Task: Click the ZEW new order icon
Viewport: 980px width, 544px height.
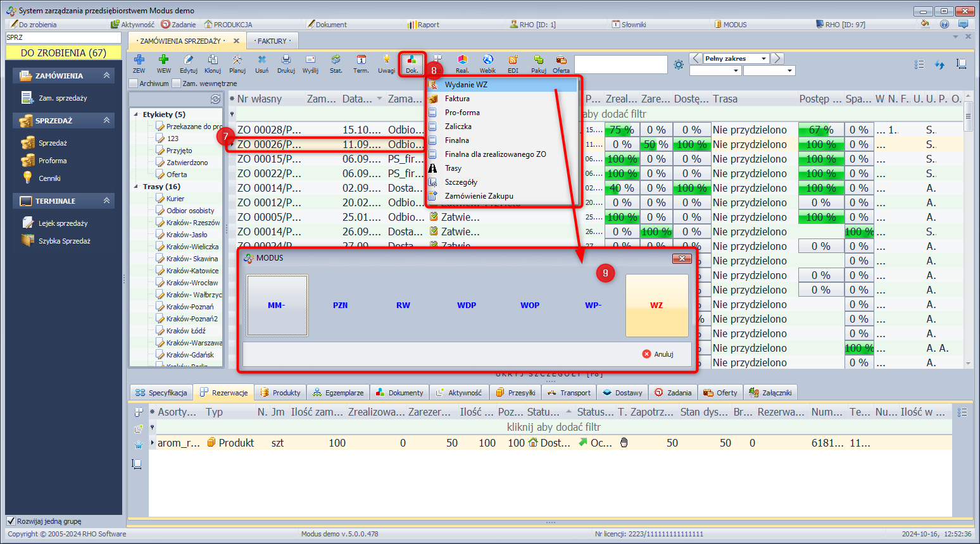Action: tap(139, 63)
